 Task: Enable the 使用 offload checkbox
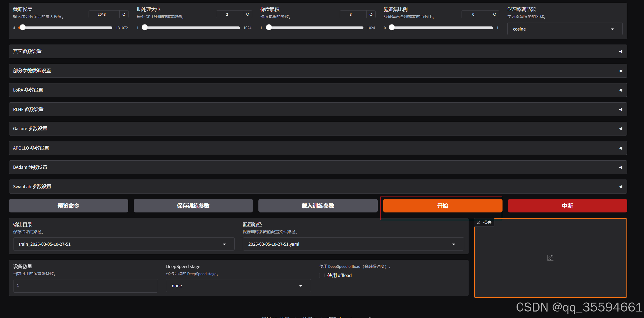(322, 275)
